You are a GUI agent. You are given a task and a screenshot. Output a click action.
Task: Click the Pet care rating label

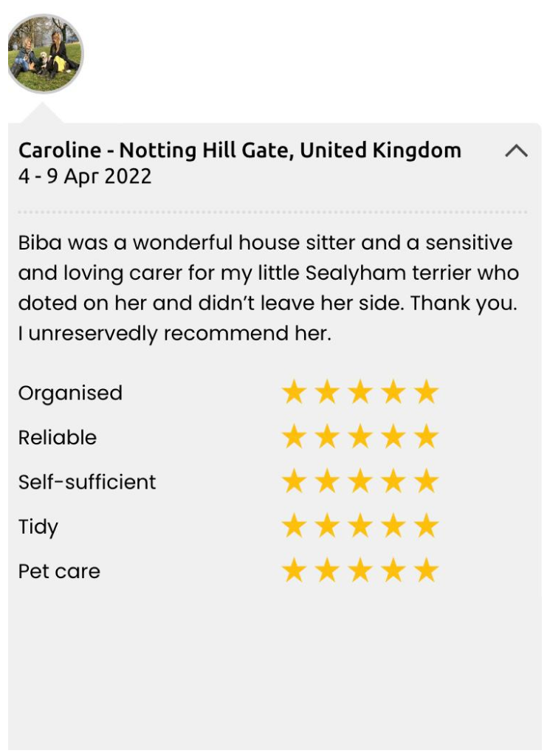[x=59, y=571]
